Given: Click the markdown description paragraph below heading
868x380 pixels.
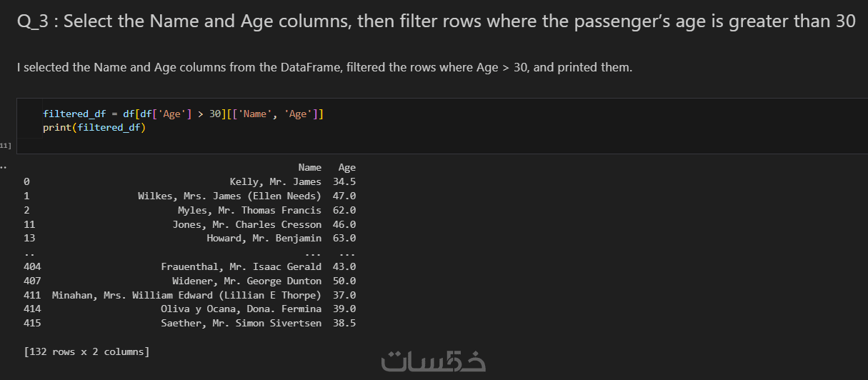Looking at the screenshot, I should [324, 68].
